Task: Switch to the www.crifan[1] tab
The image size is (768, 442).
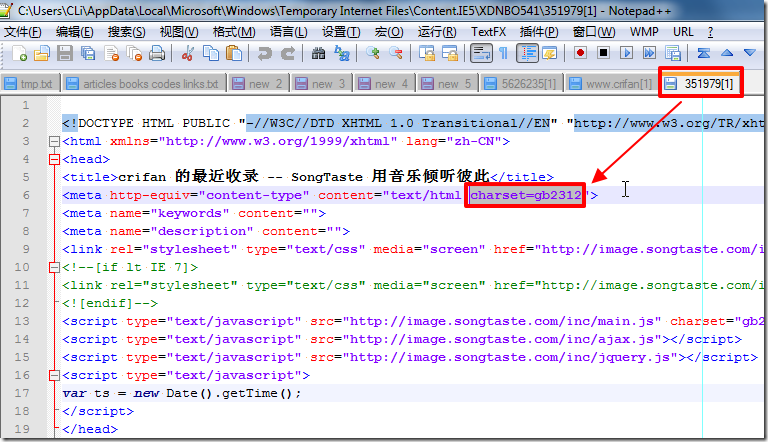Action: (x=611, y=84)
